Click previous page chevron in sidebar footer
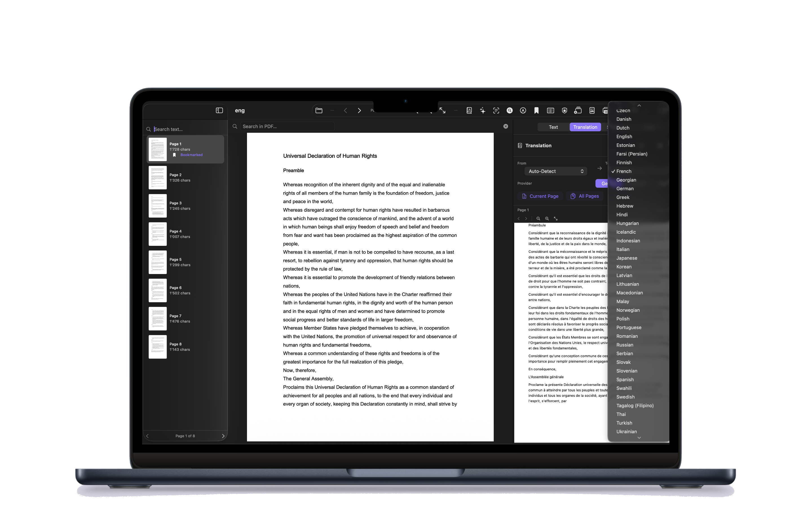The height and width of the screenshot is (508, 812). point(147,436)
